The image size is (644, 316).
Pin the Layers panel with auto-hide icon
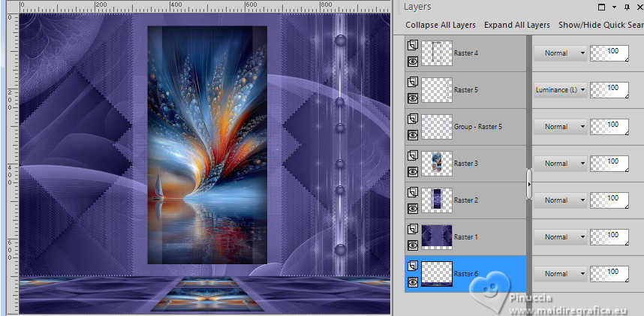[627, 7]
